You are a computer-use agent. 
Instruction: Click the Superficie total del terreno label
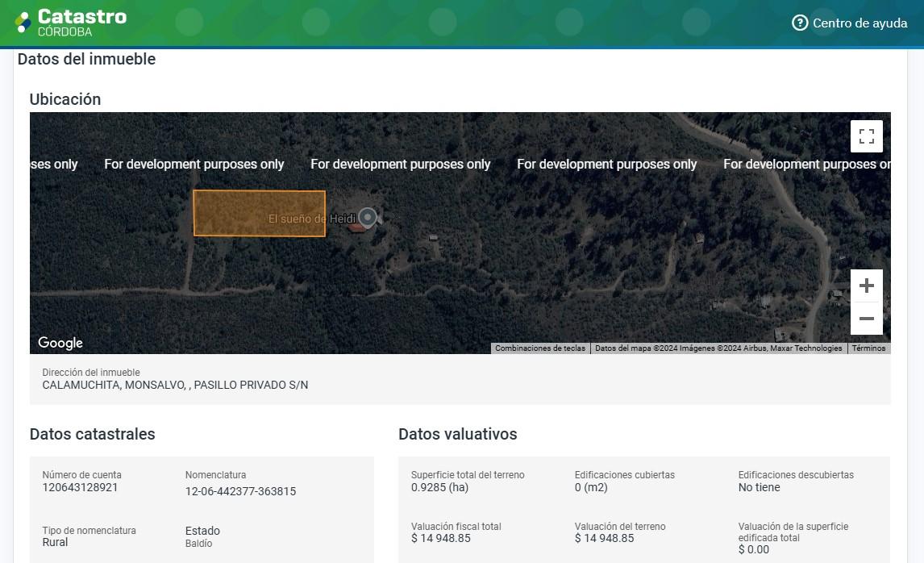tap(468, 475)
